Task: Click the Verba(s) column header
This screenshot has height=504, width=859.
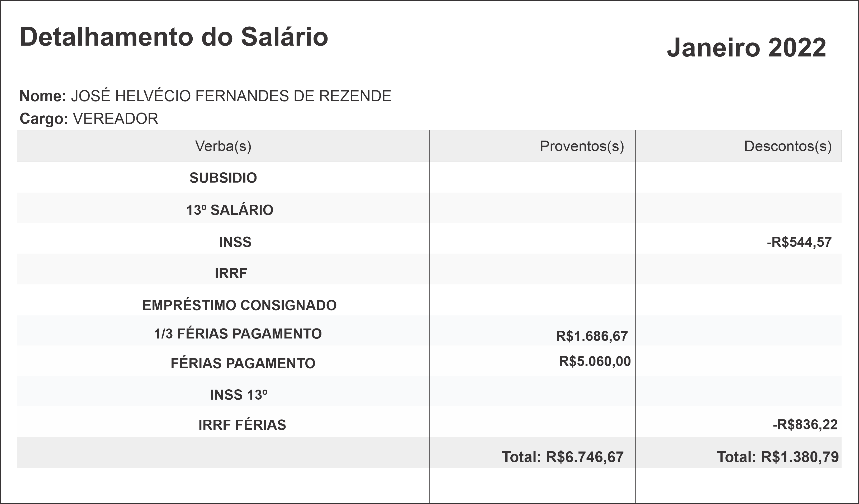Action: [x=223, y=146]
